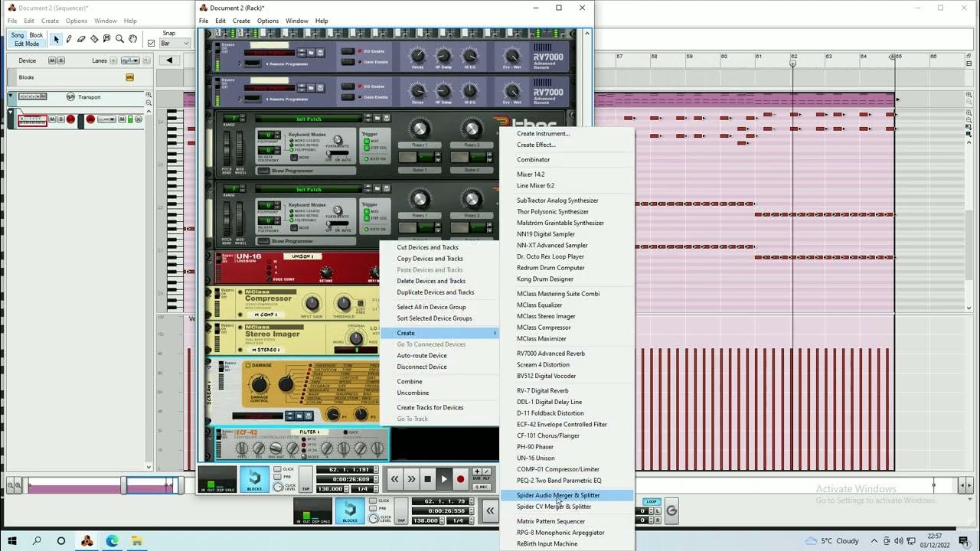Choose Spider Audio Merger & Splitter

(567, 495)
